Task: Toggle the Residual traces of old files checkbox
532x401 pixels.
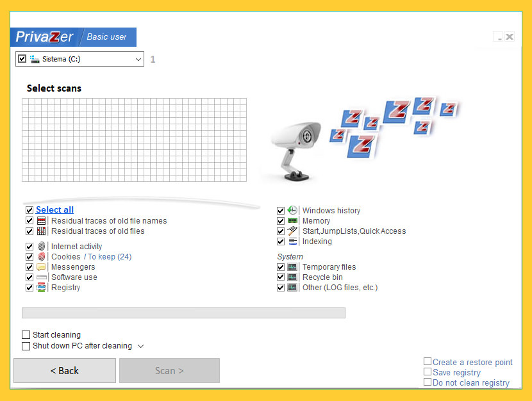Action: [x=29, y=231]
